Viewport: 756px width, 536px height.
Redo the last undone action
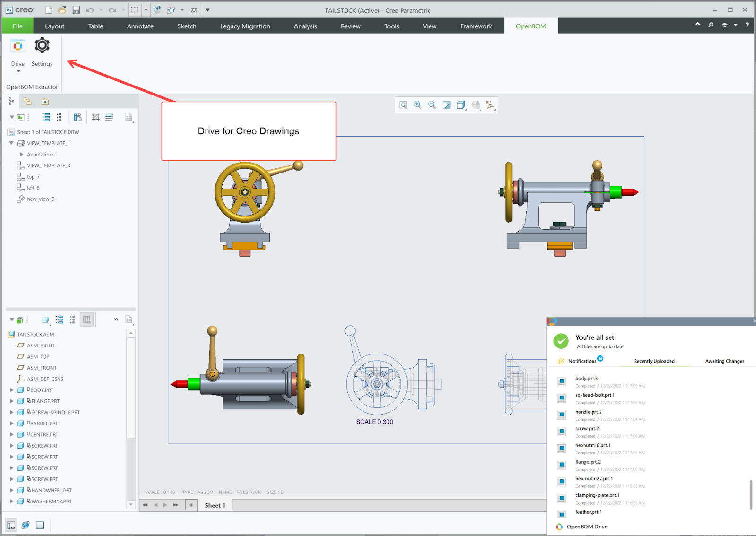pyautogui.click(x=112, y=10)
